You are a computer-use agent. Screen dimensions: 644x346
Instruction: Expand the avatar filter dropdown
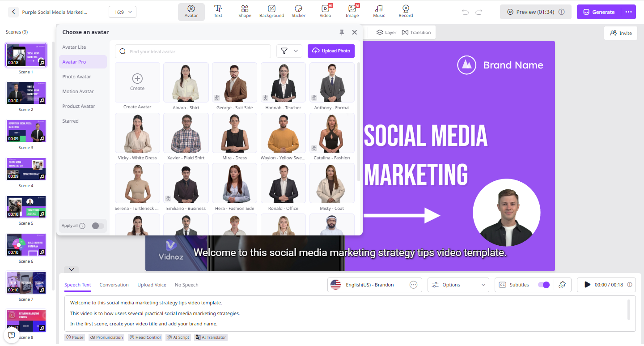[289, 51]
